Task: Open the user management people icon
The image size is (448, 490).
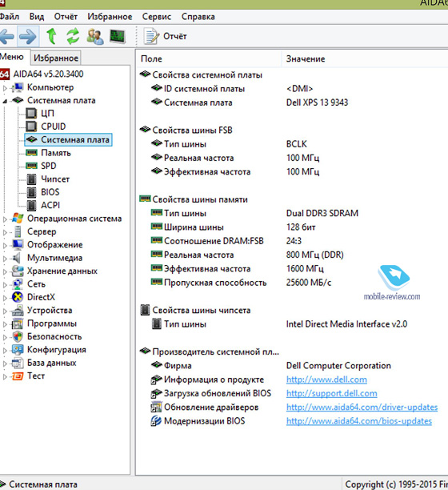Action: click(x=95, y=36)
